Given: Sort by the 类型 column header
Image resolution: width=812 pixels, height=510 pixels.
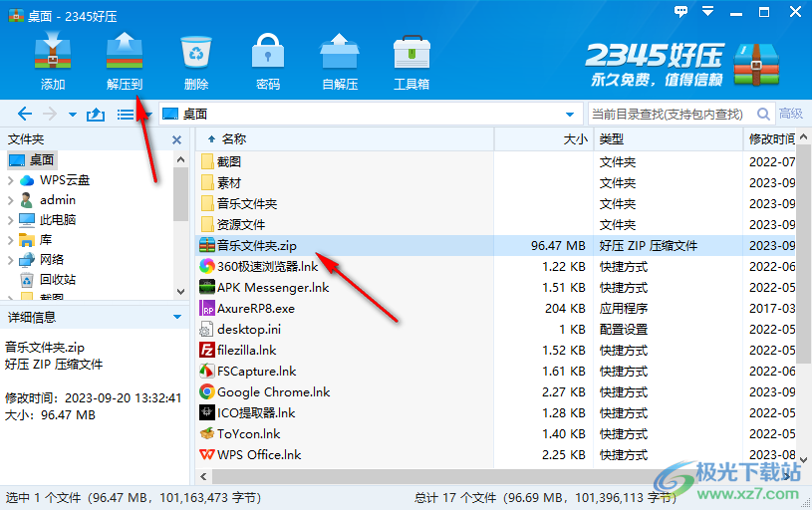Looking at the screenshot, I should [x=669, y=138].
